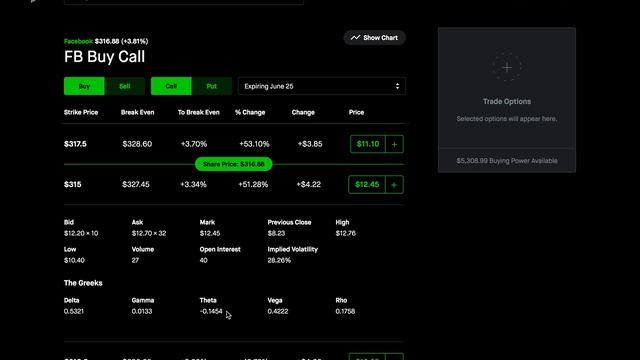Image resolution: width=640 pixels, height=360 pixels.
Task: Click the Volume value 27
Action: pos(136,260)
